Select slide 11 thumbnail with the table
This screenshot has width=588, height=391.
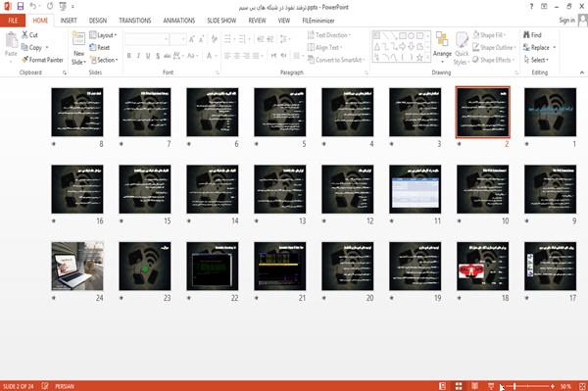416,189
